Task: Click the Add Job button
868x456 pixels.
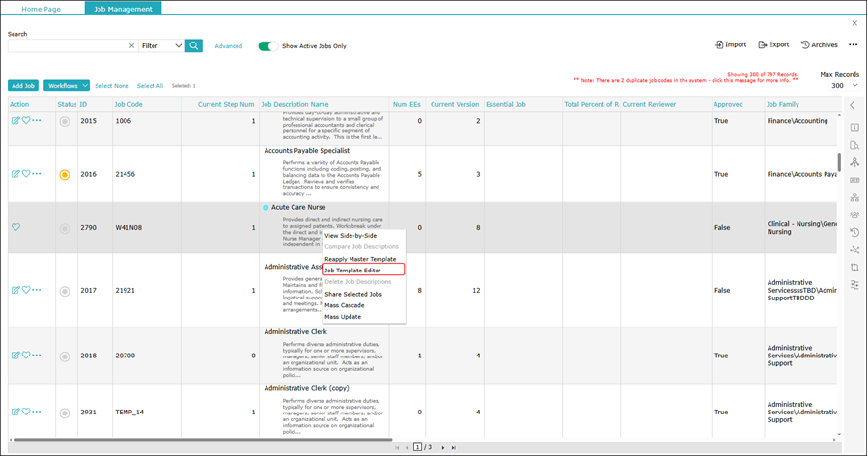Action: click(x=23, y=86)
